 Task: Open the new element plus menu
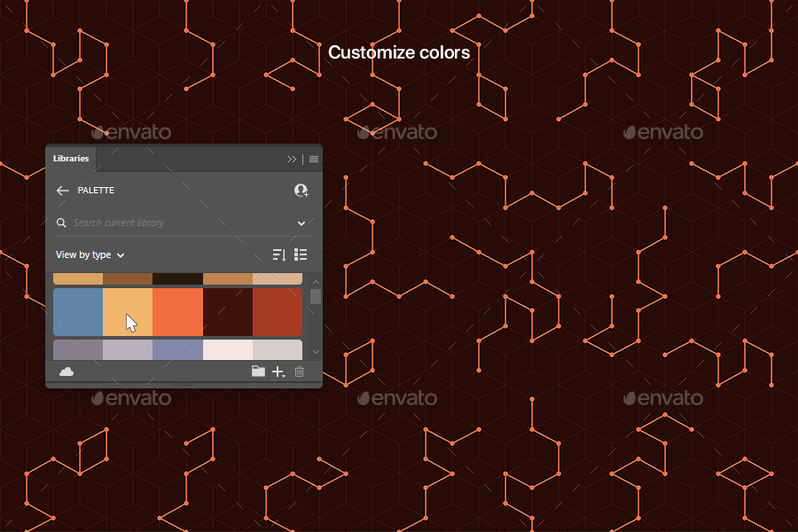276,371
